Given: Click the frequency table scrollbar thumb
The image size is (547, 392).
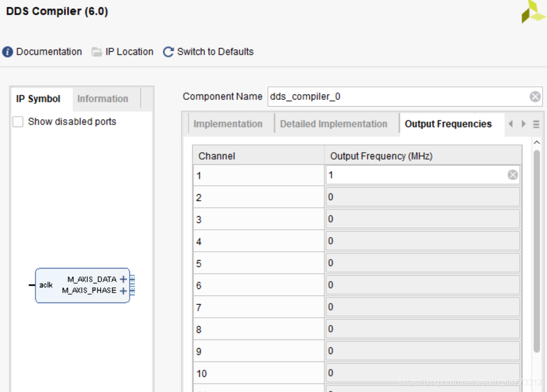Looking at the screenshot, I should pos(537,251).
